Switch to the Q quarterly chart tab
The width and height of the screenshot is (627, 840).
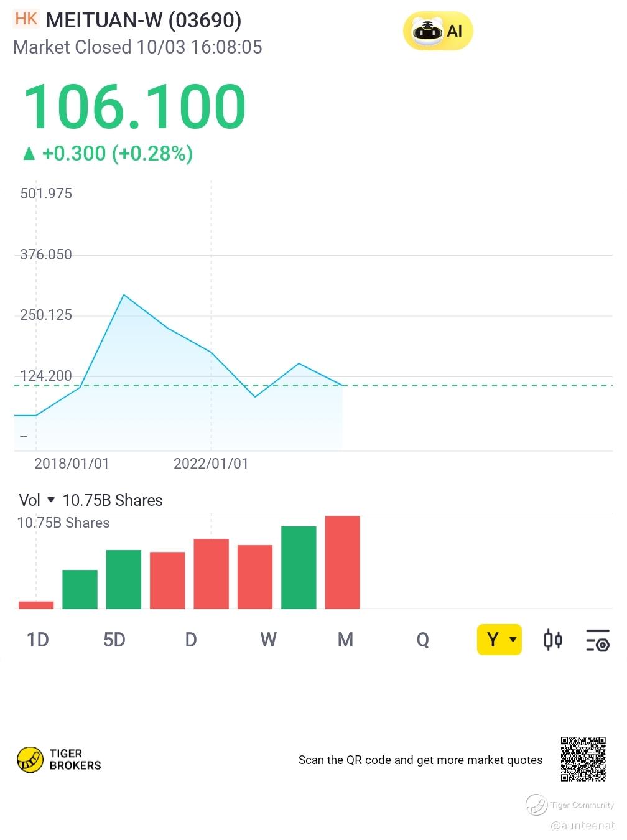coord(422,640)
